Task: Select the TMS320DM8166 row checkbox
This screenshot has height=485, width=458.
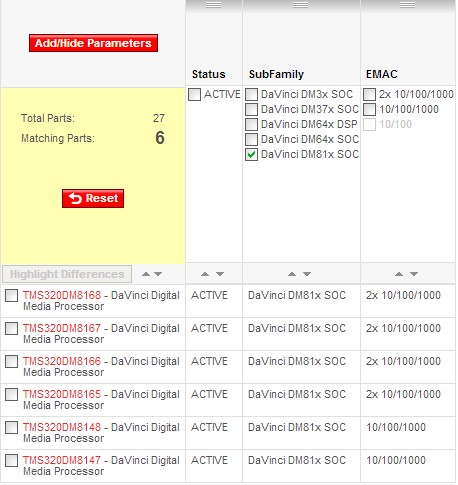Action: [11, 361]
